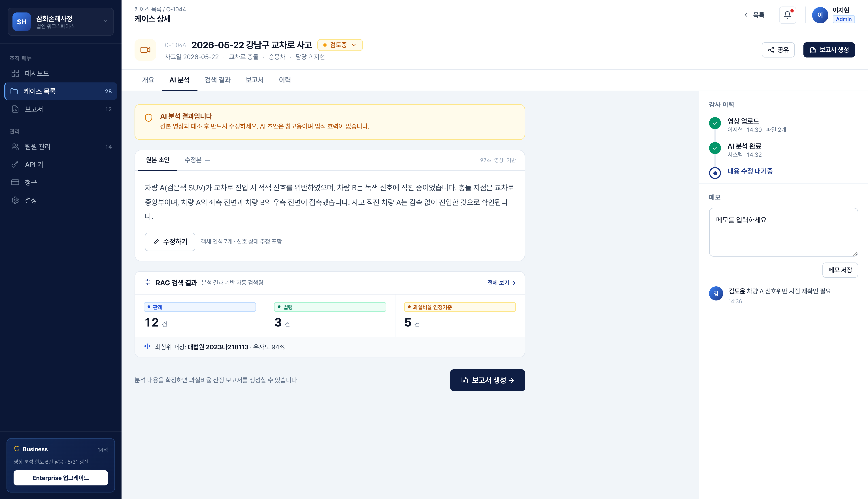Click 김도윤's memo comment text
Screen dimensions: 868x499
click(789, 291)
